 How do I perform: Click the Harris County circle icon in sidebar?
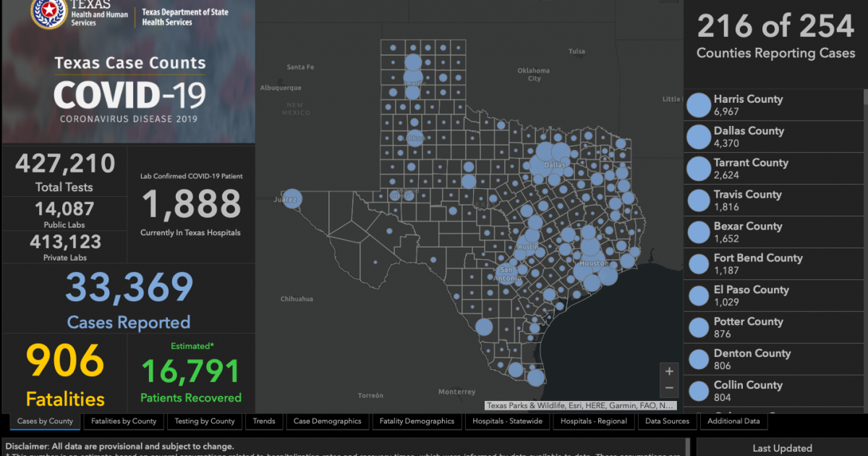tap(698, 105)
